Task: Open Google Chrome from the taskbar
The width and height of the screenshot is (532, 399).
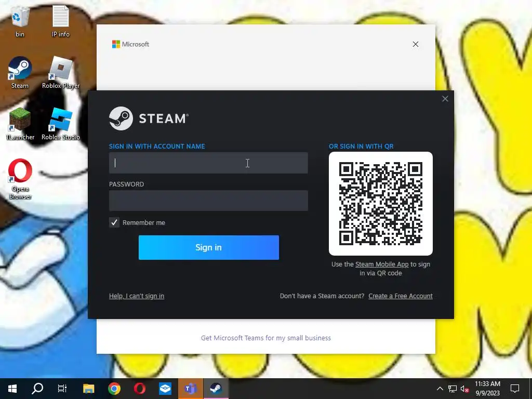Action: [114, 389]
